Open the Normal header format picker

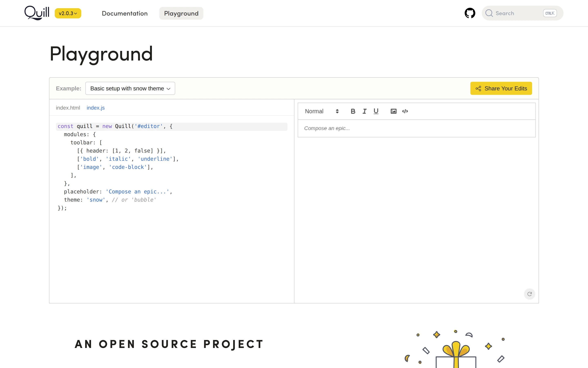pyautogui.click(x=322, y=111)
